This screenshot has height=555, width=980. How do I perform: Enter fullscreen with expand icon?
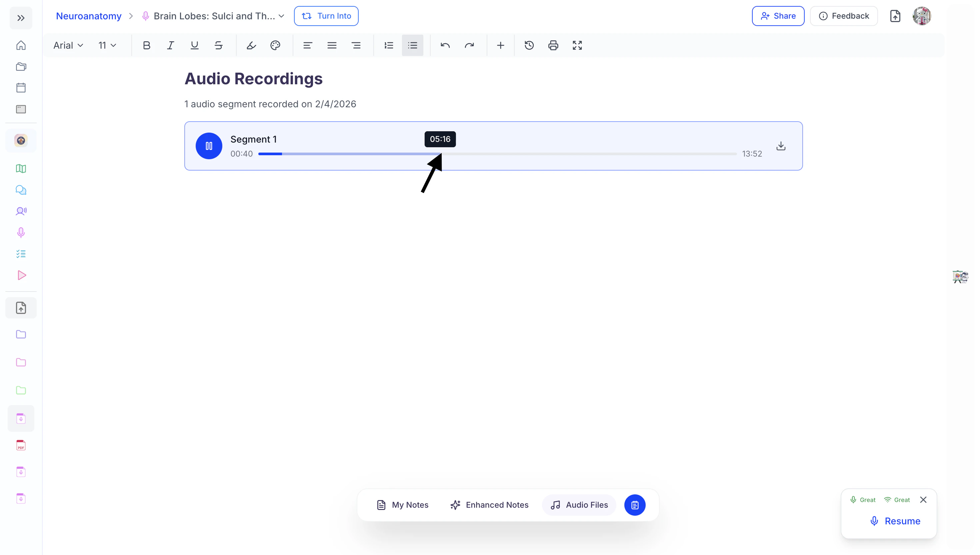pyautogui.click(x=577, y=45)
